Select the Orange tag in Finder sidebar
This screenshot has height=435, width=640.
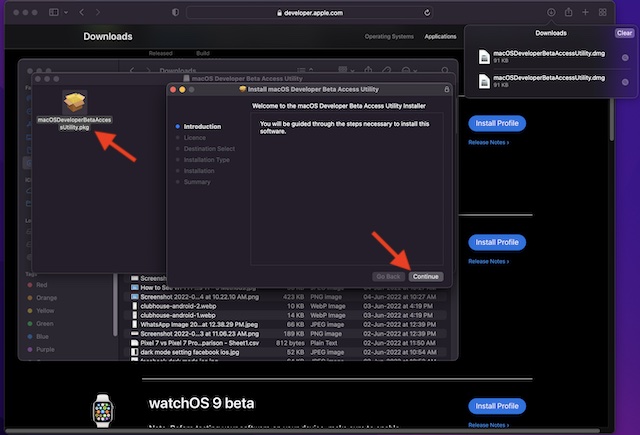click(x=42, y=298)
